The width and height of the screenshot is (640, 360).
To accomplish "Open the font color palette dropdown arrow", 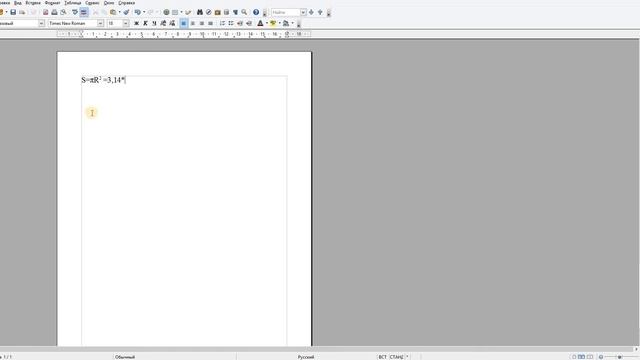I will pos(267,23).
